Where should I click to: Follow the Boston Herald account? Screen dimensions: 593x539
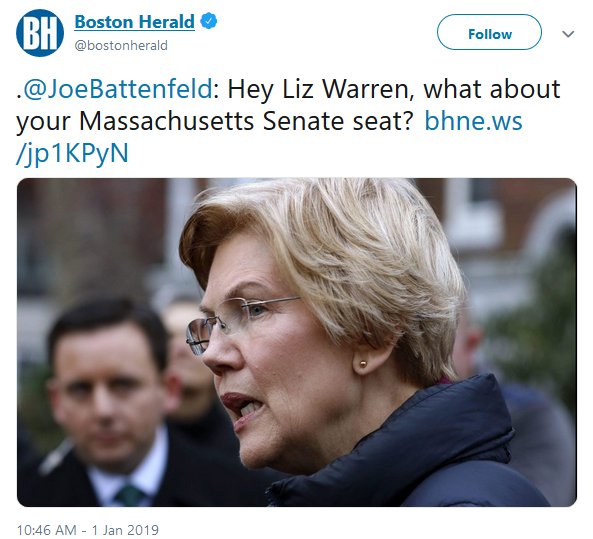(x=489, y=32)
